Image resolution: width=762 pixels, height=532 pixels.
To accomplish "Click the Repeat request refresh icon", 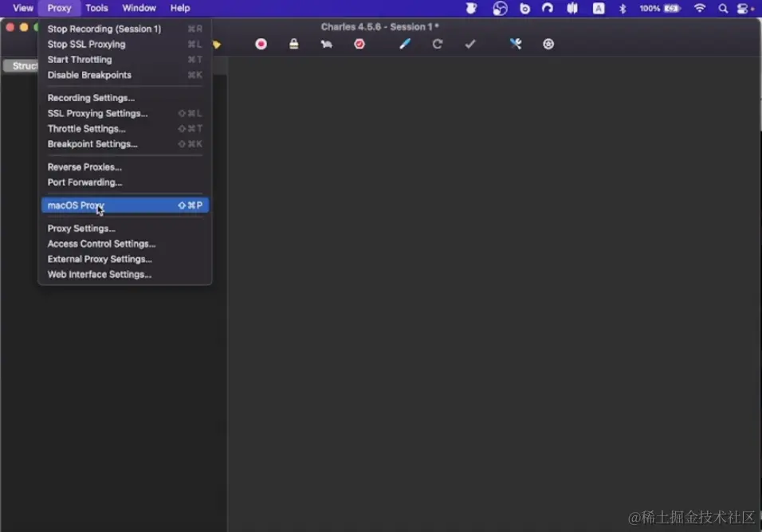I will [x=438, y=44].
